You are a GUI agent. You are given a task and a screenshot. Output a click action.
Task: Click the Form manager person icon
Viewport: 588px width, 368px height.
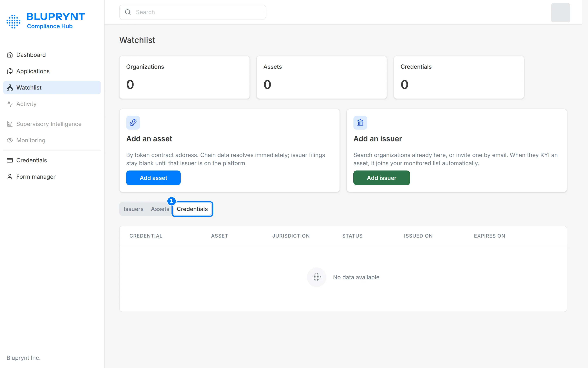point(10,176)
